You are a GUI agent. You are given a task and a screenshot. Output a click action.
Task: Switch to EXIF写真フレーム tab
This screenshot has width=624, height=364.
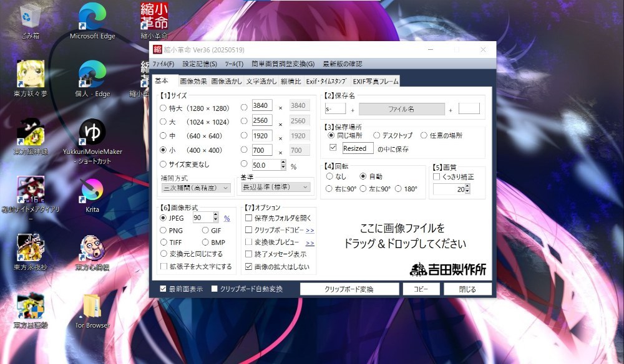coord(376,82)
